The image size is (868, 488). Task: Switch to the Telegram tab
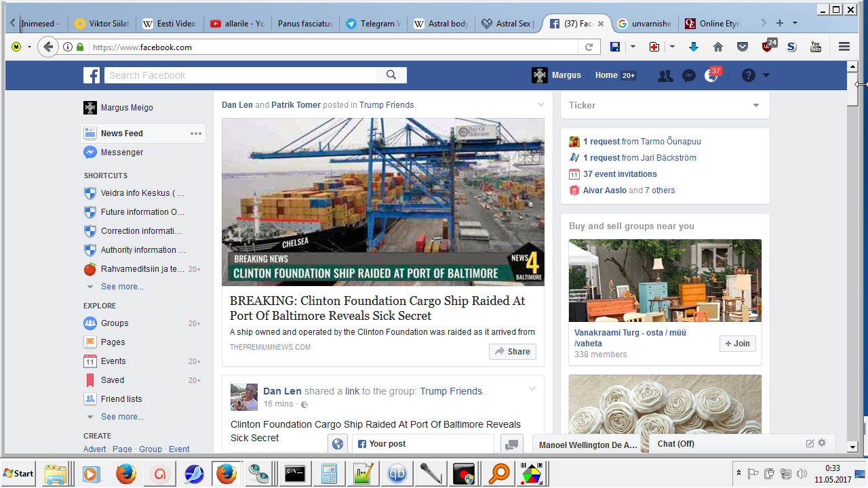(x=374, y=24)
